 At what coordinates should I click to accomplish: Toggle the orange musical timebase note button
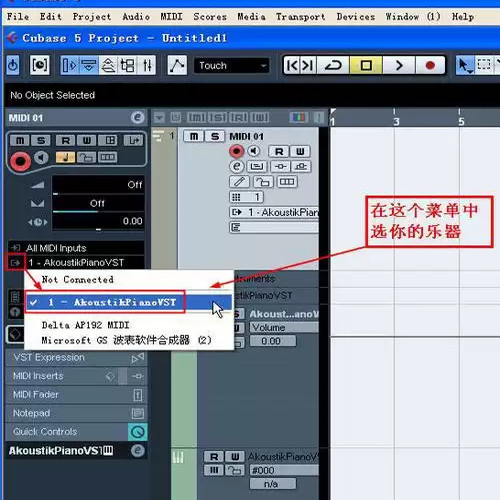[x=65, y=157]
